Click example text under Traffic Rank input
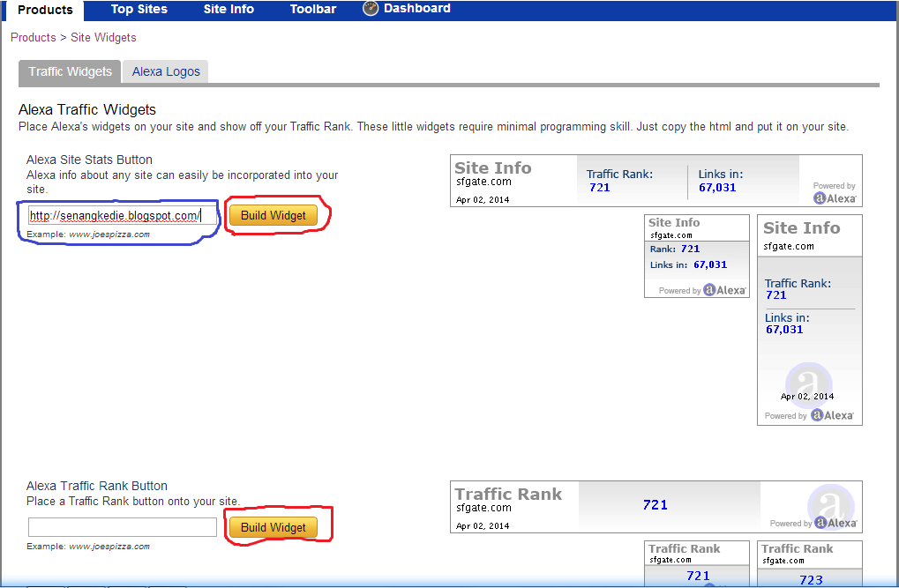This screenshot has width=899, height=588. click(x=88, y=547)
